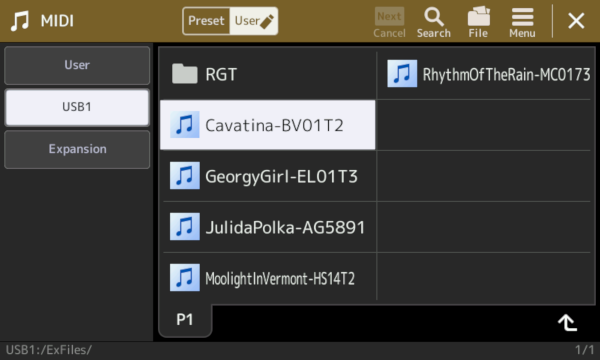
Task: Switch to Preset songs
Action: click(x=206, y=21)
